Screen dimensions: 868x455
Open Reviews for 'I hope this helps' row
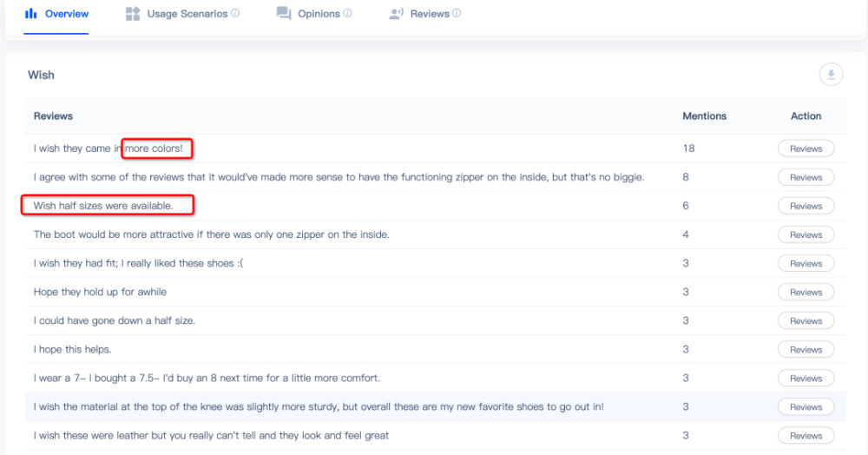click(806, 350)
